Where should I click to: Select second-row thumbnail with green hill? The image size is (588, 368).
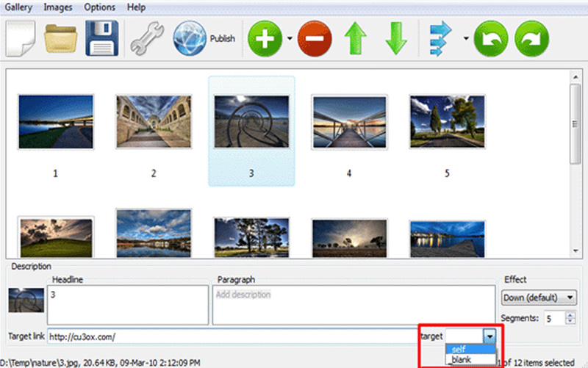[56, 237]
